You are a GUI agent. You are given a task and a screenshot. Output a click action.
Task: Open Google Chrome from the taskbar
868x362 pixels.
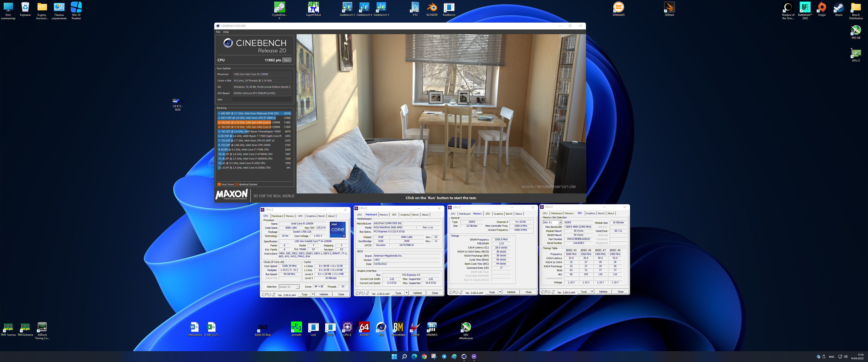click(x=424, y=357)
